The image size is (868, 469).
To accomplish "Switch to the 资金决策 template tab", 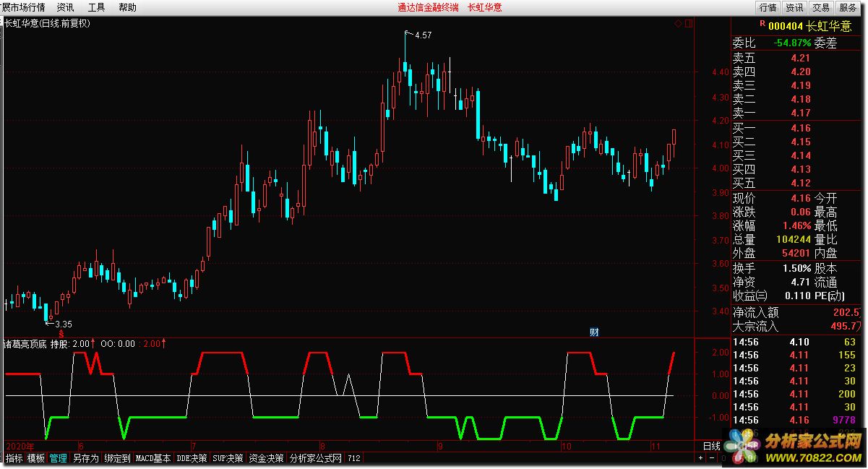I will pos(266,458).
